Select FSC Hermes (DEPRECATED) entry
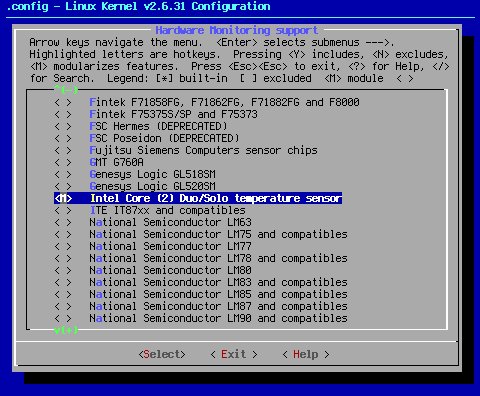This screenshot has width=480, height=396. [158, 126]
